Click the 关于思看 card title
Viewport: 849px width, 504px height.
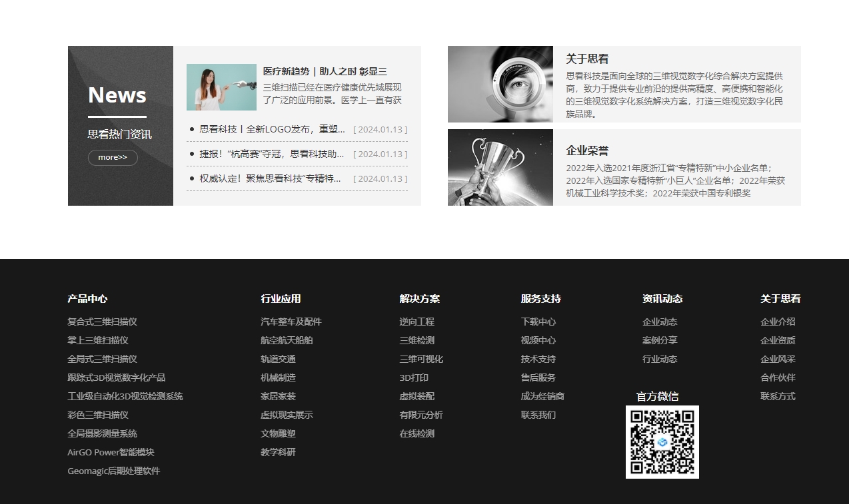(x=587, y=59)
